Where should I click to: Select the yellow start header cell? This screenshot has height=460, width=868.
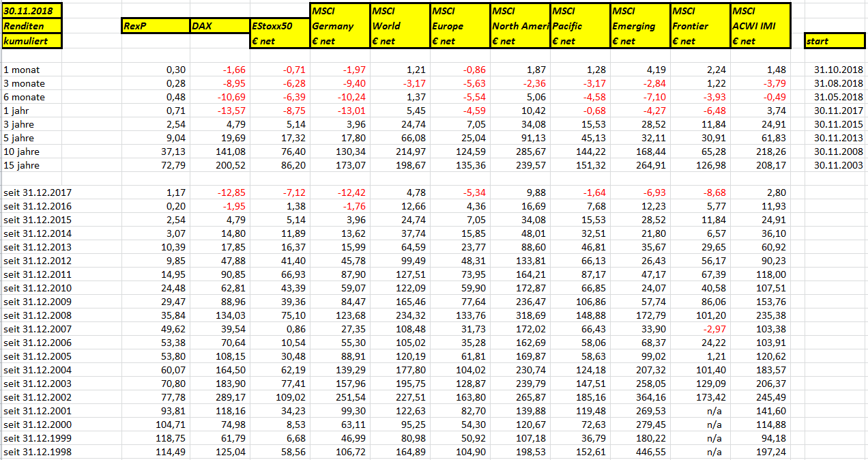pyautogui.click(x=835, y=41)
